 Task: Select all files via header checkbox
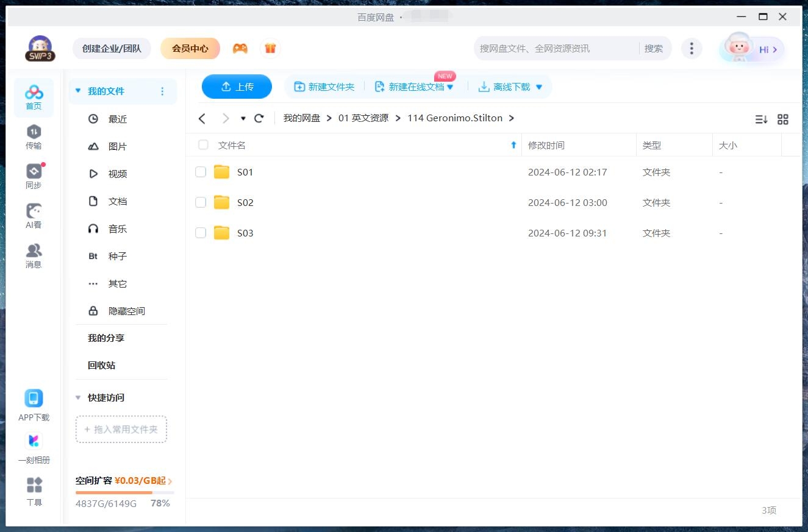[202, 145]
